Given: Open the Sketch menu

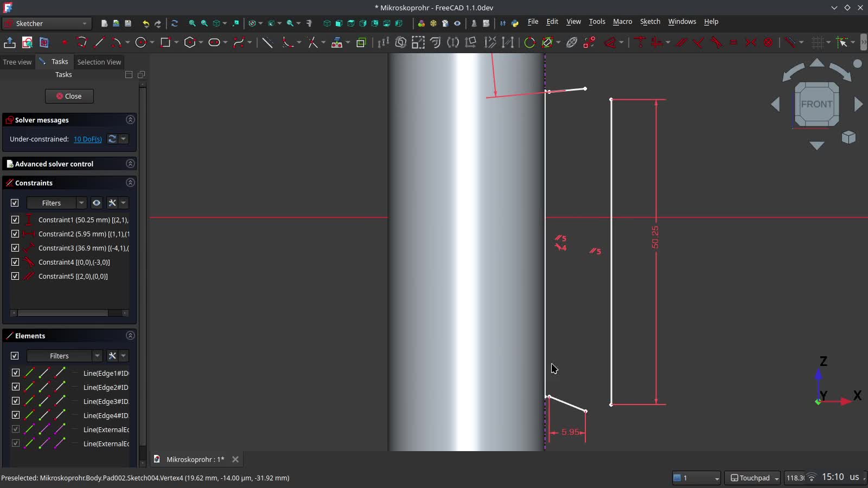Looking at the screenshot, I should [650, 22].
